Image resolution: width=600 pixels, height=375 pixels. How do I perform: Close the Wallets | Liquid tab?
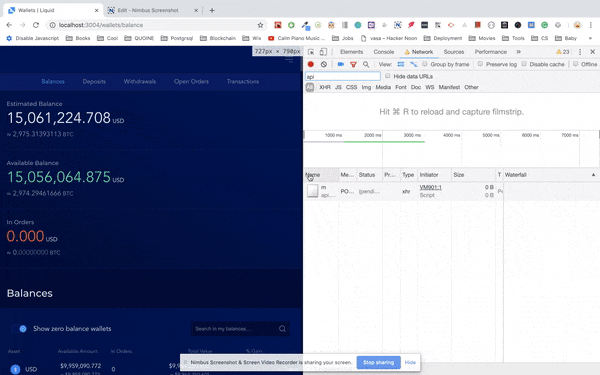pos(96,10)
